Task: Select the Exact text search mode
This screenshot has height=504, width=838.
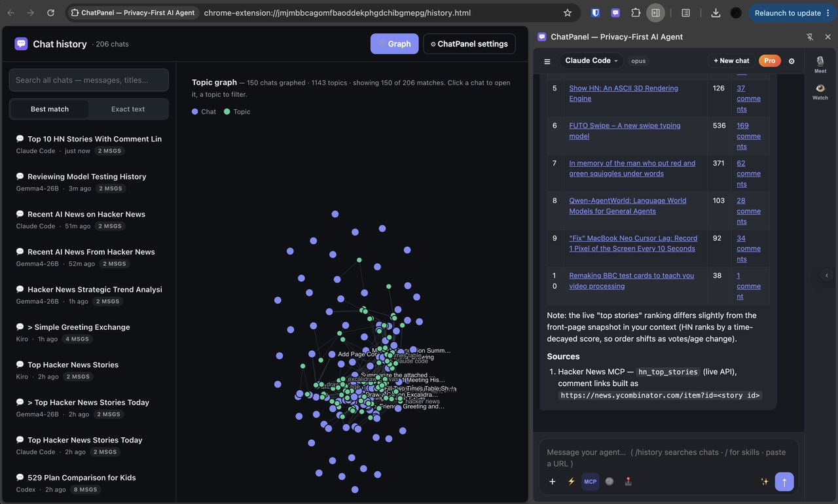Action: (128, 109)
